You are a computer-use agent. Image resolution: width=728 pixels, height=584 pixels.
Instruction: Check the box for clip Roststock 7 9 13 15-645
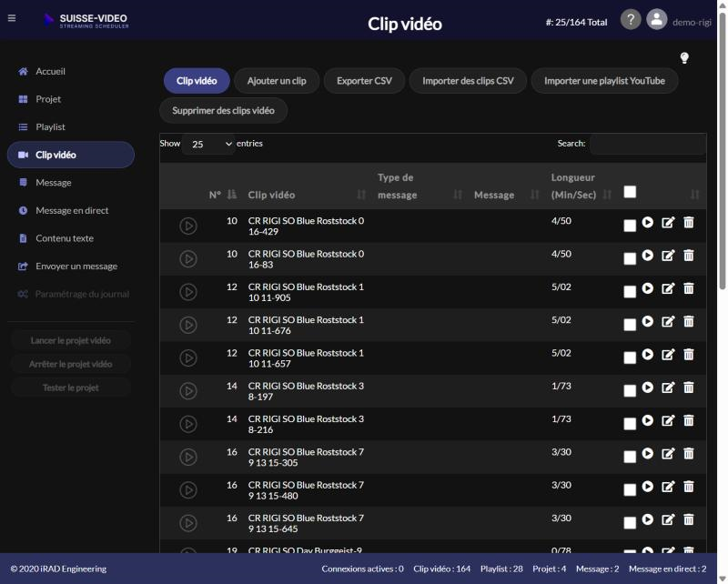coord(630,522)
